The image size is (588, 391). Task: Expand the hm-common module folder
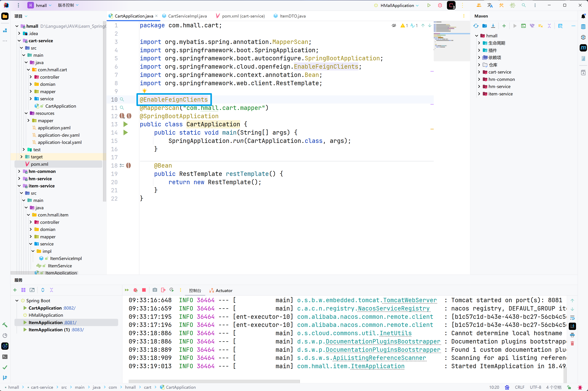19,171
